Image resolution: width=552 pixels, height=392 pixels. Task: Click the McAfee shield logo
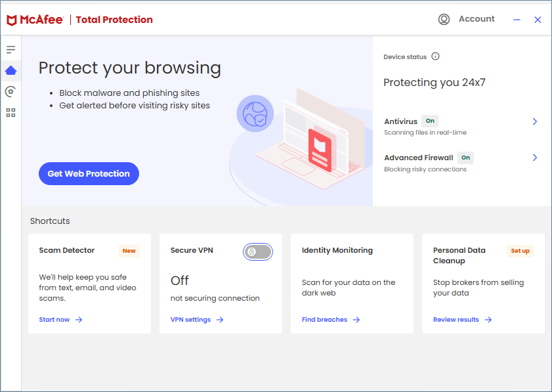click(x=12, y=20)
